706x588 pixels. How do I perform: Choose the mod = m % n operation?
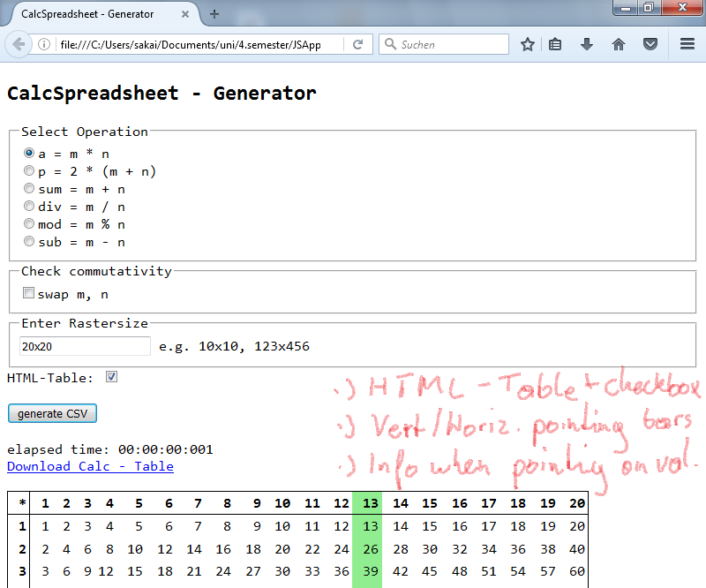pyautogui.click(x=29, y=223)
